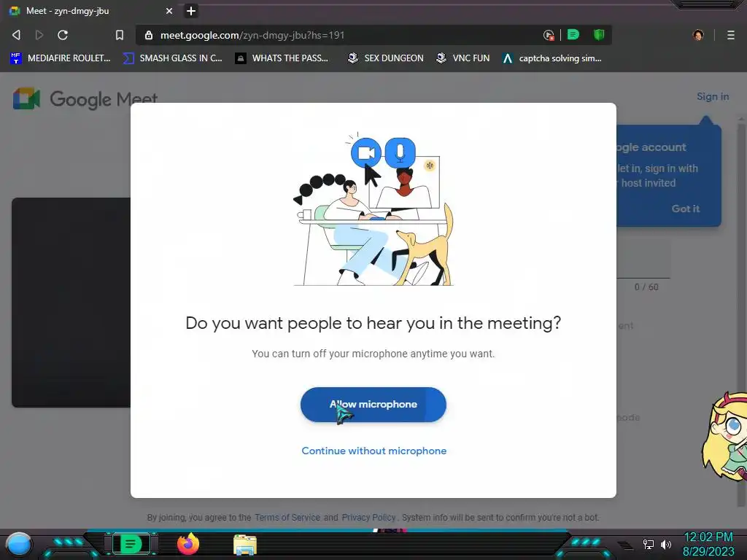Open the blocked media icon in address bar
Viewport: 747px width, 560px height.
[x=549, y=35]
